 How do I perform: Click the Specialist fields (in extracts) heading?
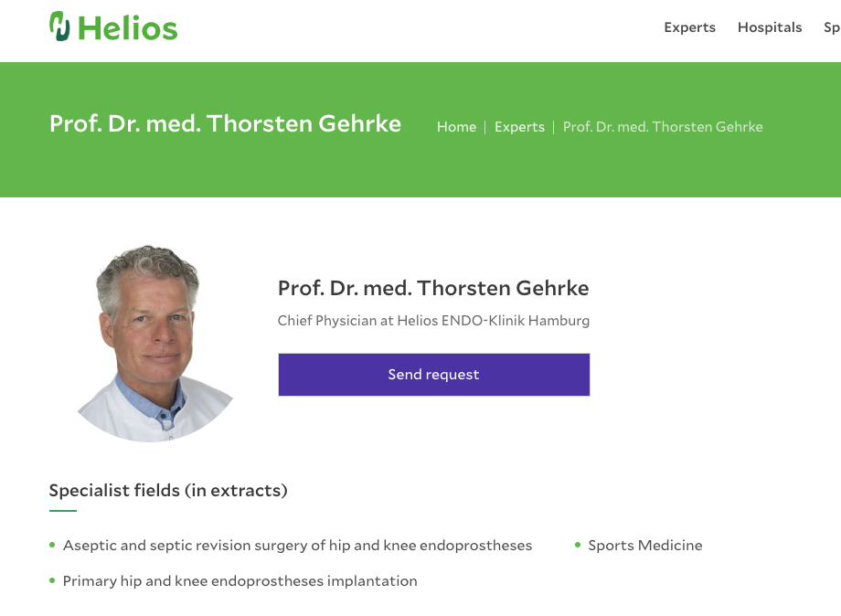tap(168, 491)
